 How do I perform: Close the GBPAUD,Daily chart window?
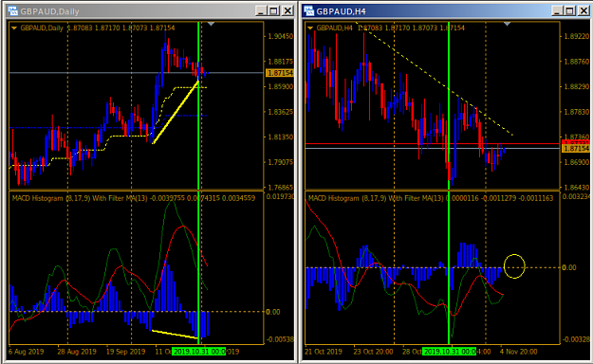click(287, 11)
